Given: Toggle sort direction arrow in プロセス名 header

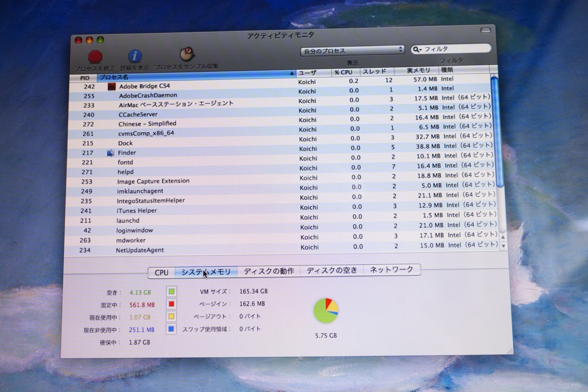Looking at the screenshot, I should click(x=292, y=73).
